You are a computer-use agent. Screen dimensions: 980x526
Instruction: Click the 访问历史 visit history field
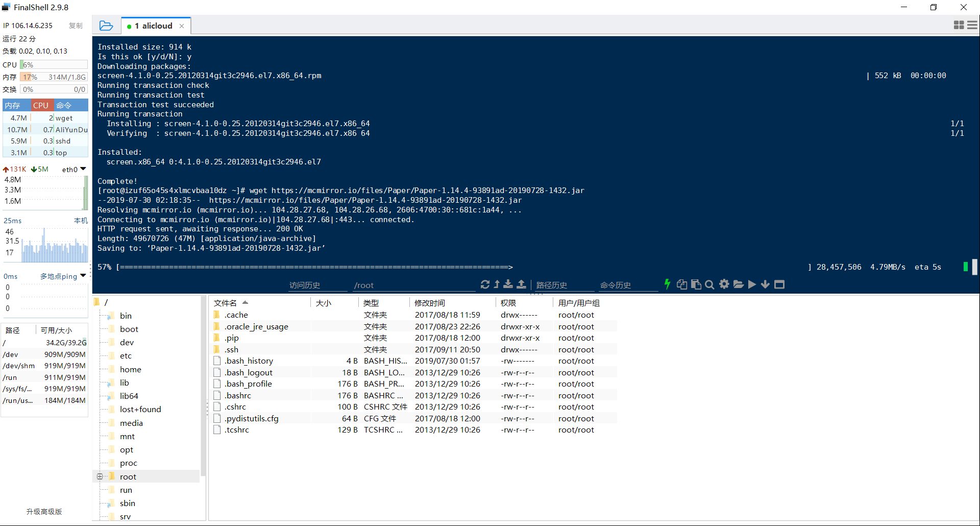[317, 285]
